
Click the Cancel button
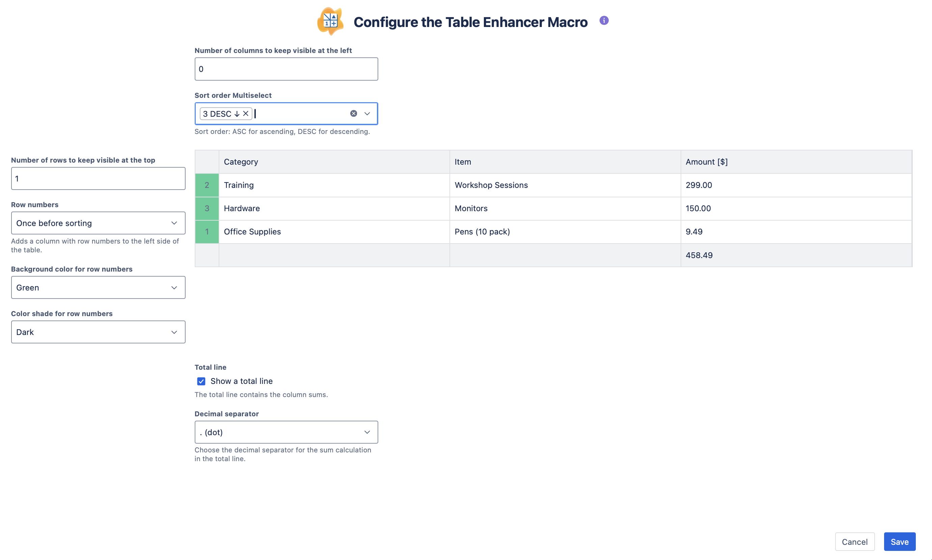pyautogui.click(x=854, y=541)
